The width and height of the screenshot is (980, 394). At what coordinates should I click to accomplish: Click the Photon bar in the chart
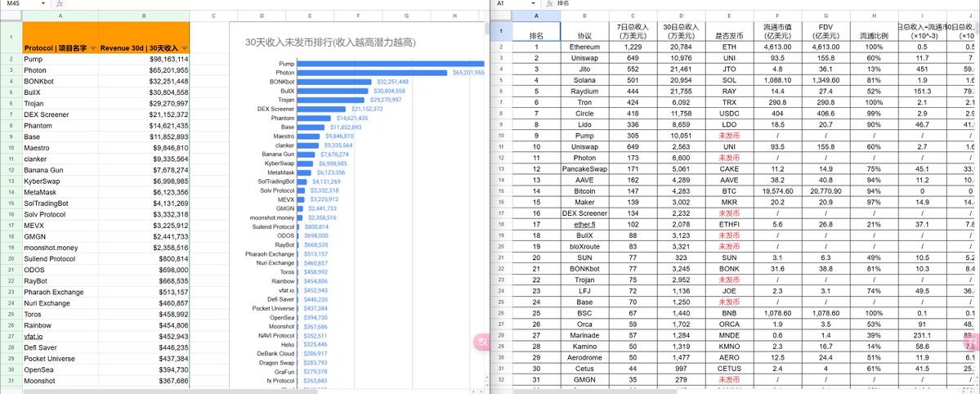[372, 74]
